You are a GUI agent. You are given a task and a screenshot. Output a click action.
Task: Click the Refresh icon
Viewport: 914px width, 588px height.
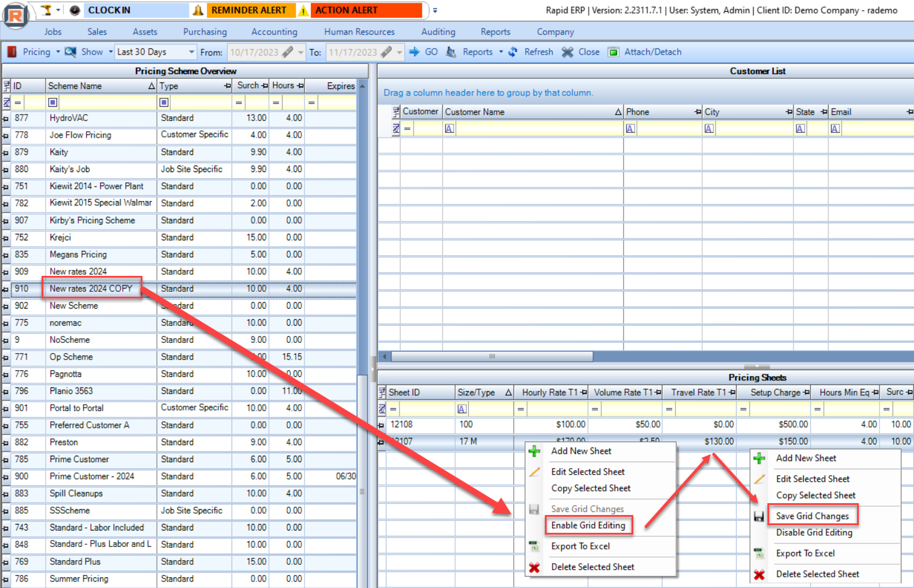513,52
